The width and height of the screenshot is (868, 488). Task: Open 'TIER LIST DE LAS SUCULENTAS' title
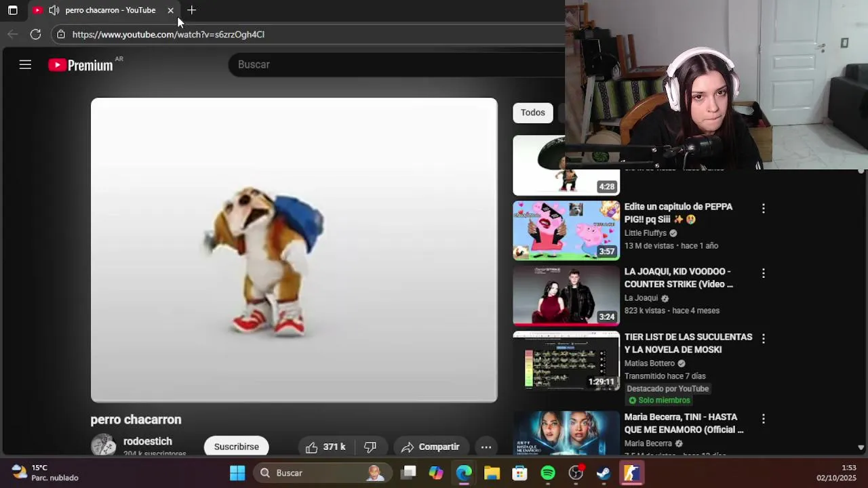688,343
